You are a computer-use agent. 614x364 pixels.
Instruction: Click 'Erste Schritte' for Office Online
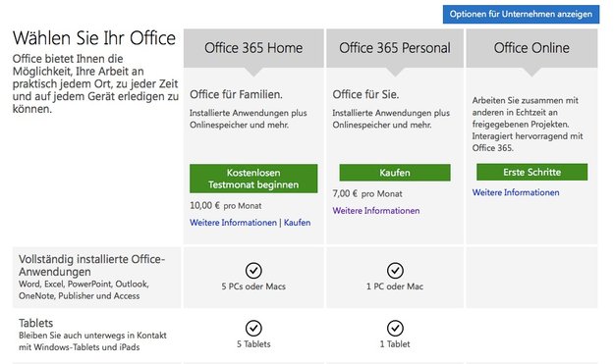(531, 172)
